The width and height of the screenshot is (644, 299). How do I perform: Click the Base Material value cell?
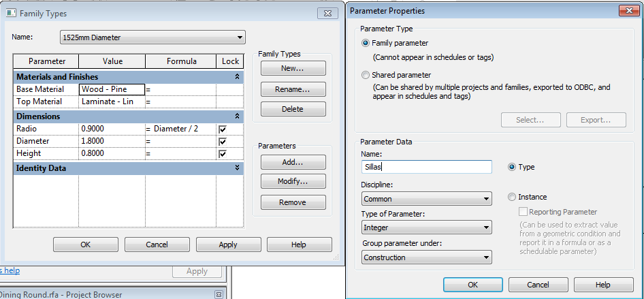(112, 89)
